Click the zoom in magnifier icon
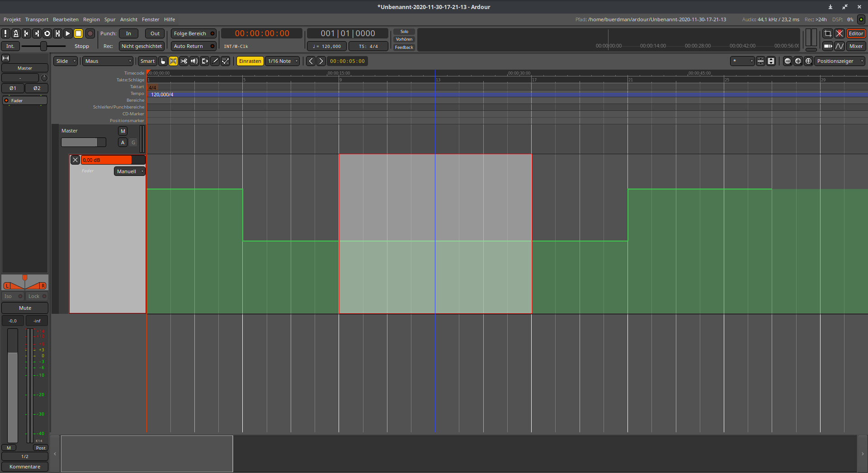 [798, 61]
